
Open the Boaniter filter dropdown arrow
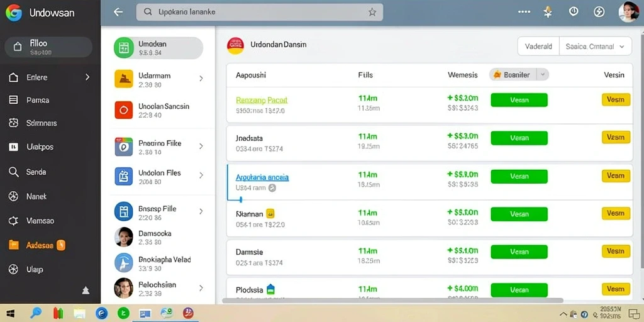(x=543, y=75)
